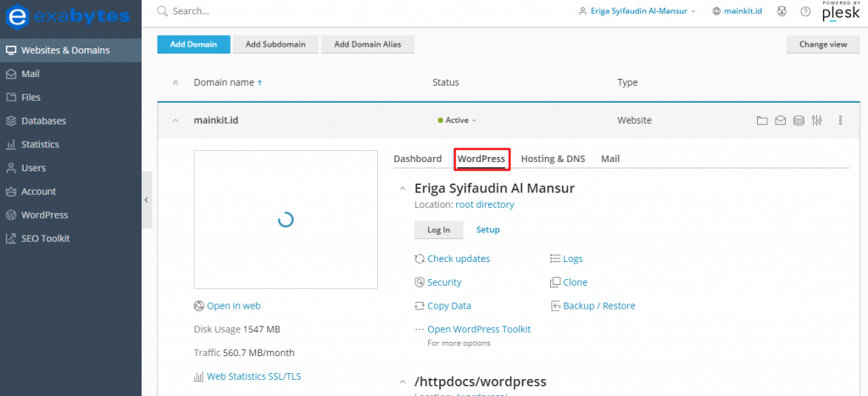Viewport: 868px width, 396px height.
Task: Click the Status column header
Action: click(446, 82)
